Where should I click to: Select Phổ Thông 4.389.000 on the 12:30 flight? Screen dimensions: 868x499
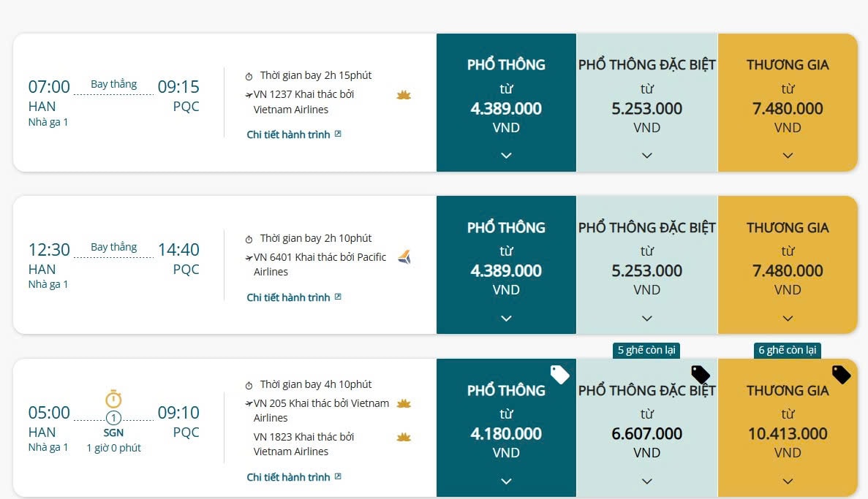coord(506,271)
